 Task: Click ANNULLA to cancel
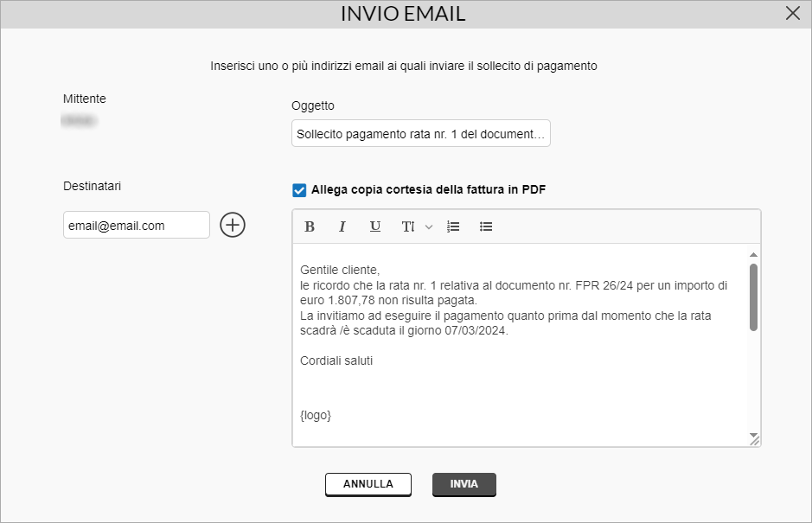[368, 484]
